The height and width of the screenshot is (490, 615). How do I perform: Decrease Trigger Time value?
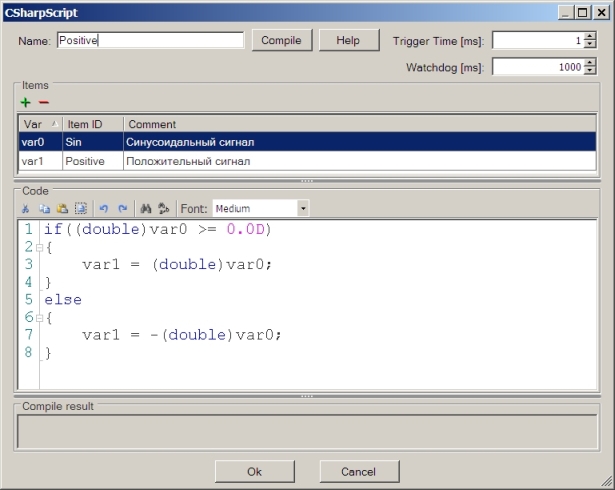[590, 44]
